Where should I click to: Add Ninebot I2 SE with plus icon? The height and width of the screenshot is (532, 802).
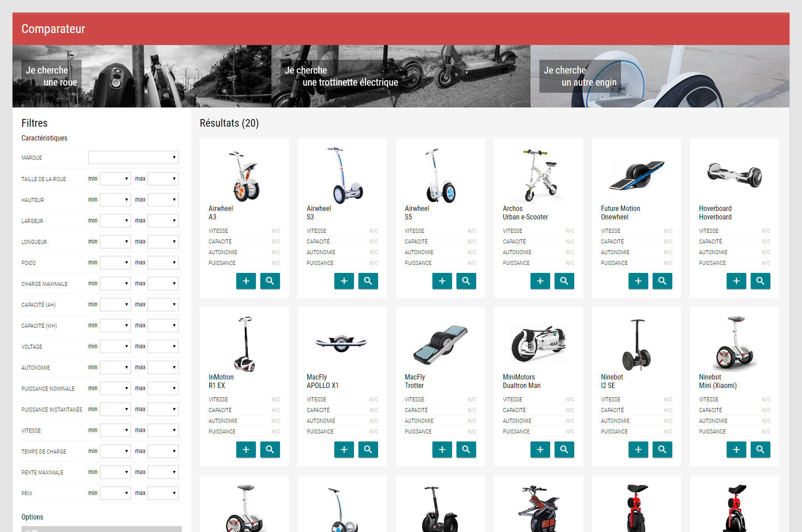click(638, 450)
